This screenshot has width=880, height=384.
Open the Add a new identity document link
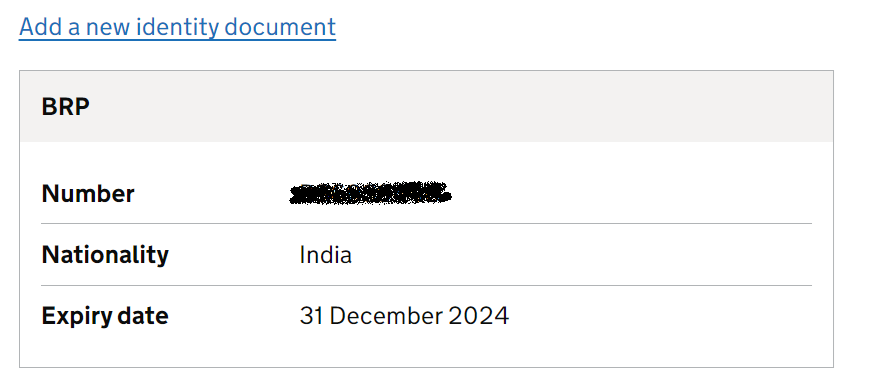pos(177,27)
